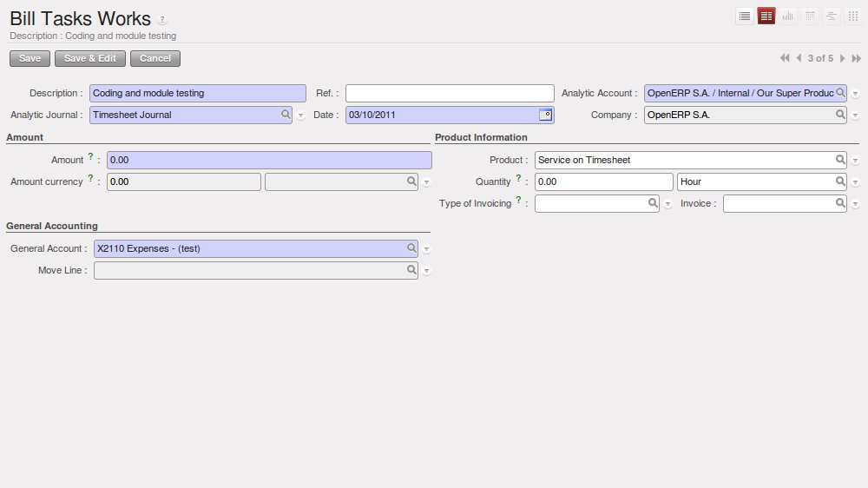Click the help icon beside Bill Tasks Works
This screenshot has height=488, width=868.
[163, 19]
